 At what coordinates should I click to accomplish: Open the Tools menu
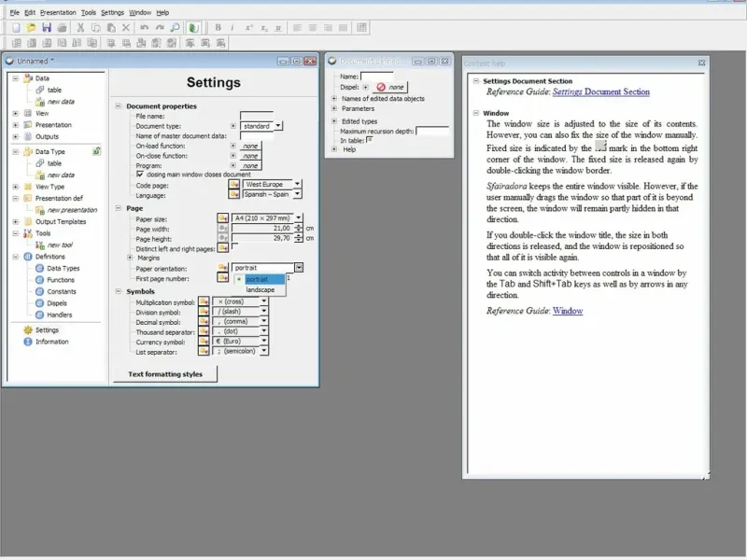click(88, 12)
